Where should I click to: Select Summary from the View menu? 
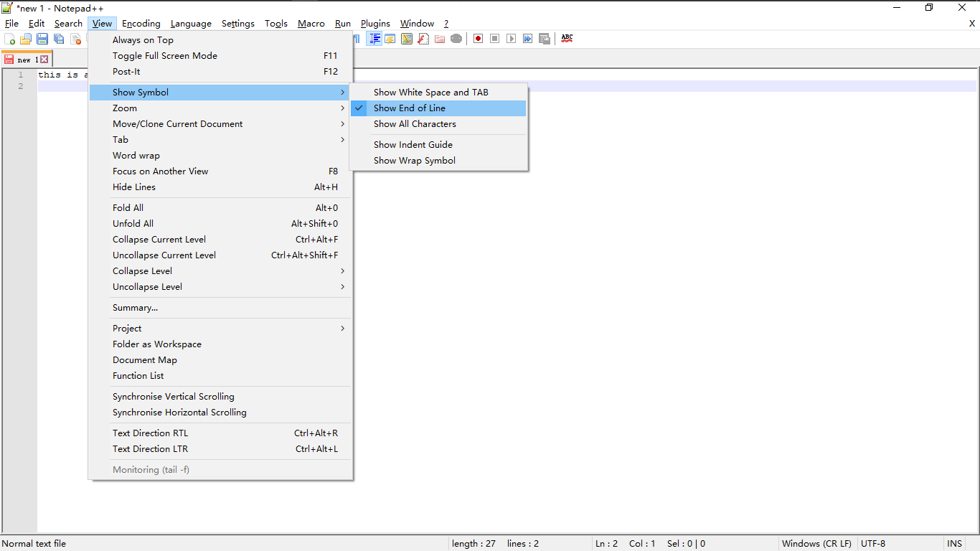click(135, 307)
